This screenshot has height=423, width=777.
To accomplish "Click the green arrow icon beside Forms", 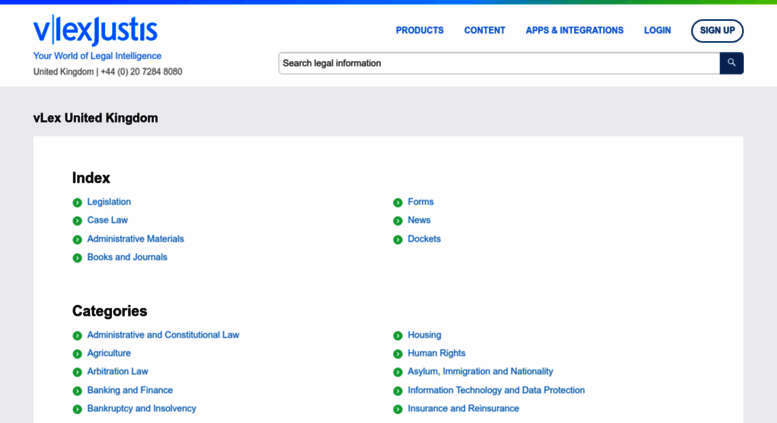I will pyautogui.click(x=398, y=203).
